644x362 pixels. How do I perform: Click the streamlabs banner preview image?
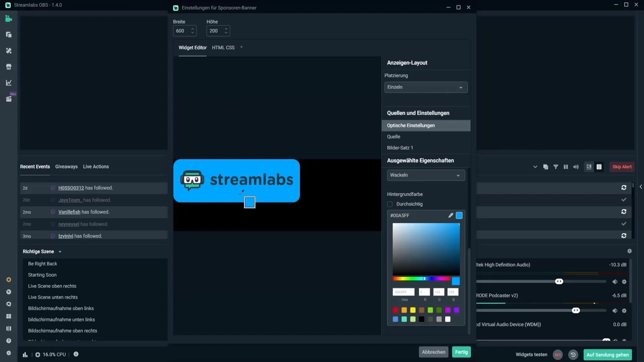236,181
